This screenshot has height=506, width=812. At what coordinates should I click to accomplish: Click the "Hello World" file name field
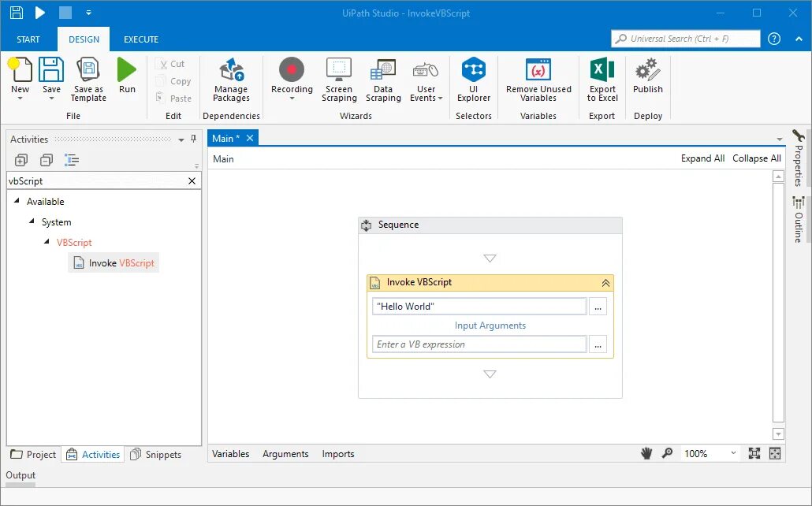479,306
